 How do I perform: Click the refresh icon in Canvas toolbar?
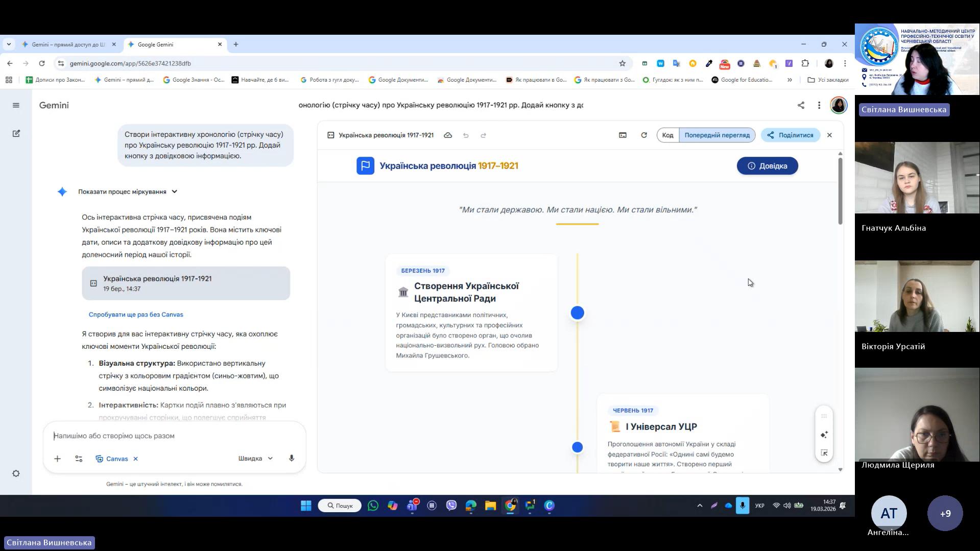(x=644, y=135)
